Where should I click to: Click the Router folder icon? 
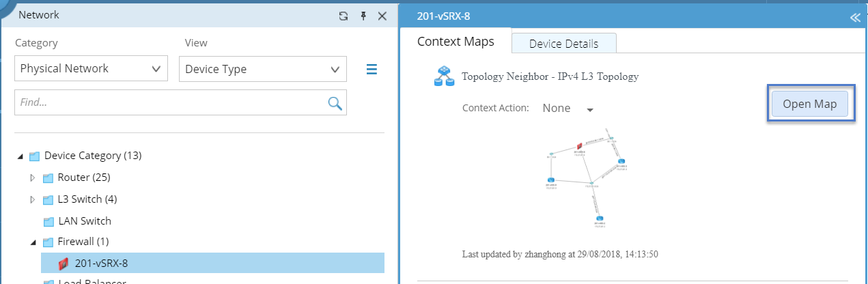point(48,178)
